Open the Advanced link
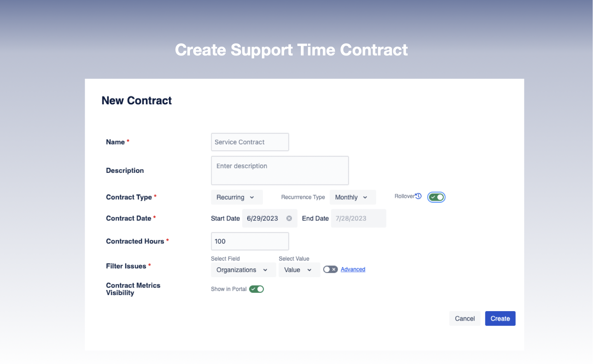596x364 pixels. 353,270
